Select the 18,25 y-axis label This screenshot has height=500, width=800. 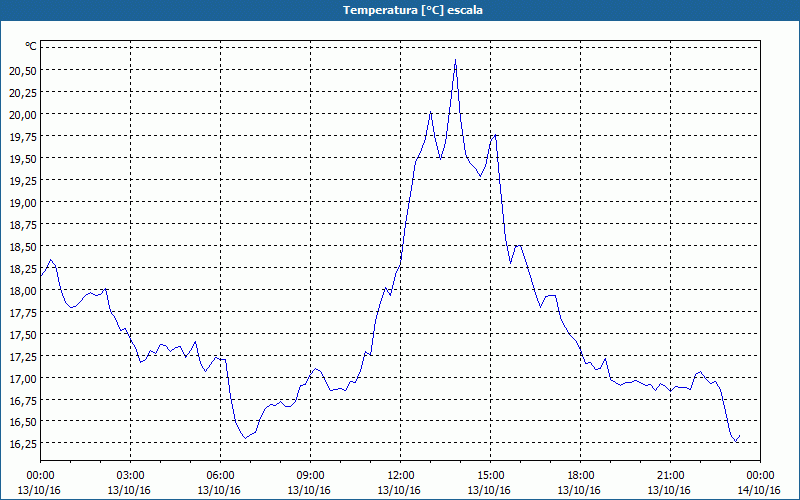pos(23,268)
